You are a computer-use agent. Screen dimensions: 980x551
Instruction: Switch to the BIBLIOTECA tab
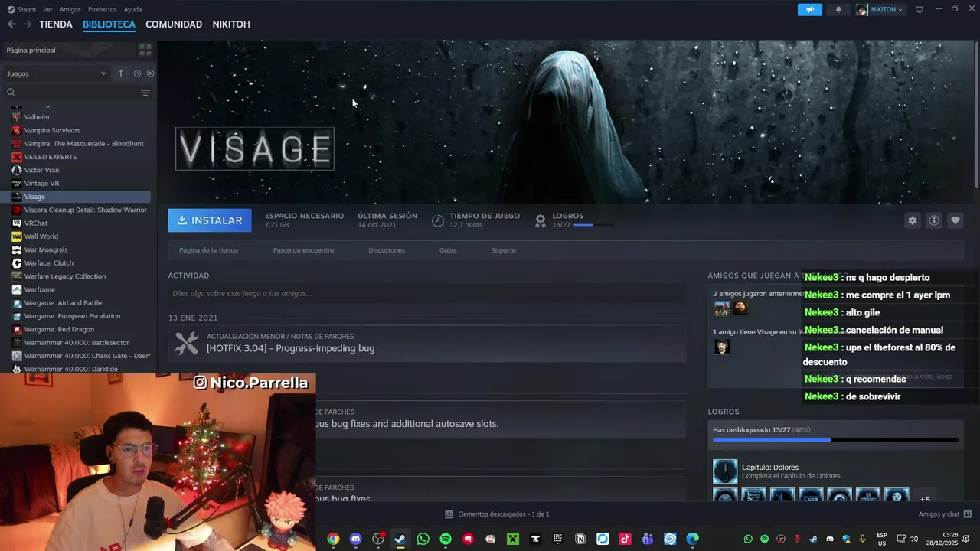[x=109, y=24]
